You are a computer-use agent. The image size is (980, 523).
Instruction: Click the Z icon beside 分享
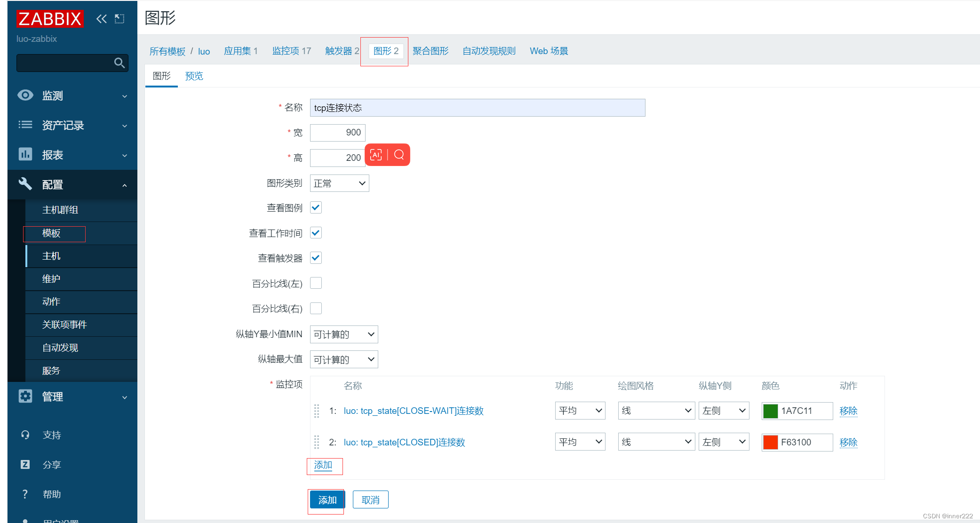tap(25, 464)
